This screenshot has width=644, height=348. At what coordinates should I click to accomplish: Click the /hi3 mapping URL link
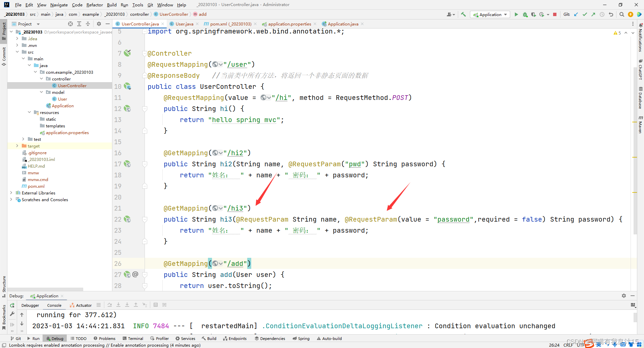pos(237,208)
